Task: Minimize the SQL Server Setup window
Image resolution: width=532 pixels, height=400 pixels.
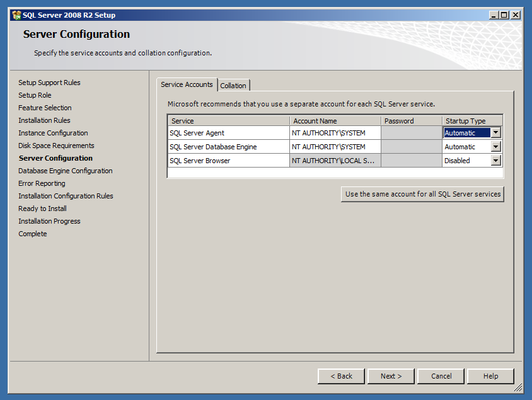Action: coord(493,15)
